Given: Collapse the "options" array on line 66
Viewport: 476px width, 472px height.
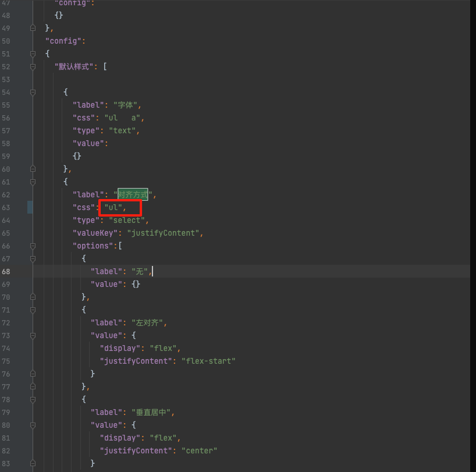Looking at the screenshot, I should coord(33,246).
